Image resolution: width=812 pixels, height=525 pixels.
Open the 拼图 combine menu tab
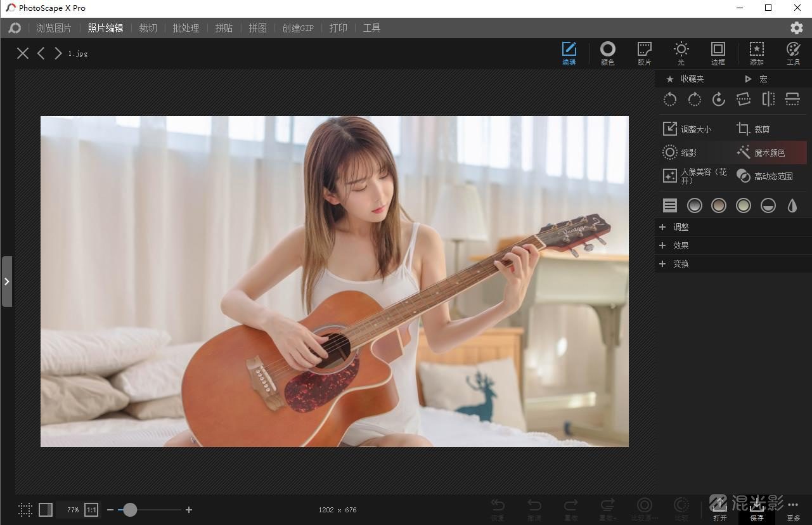[x=257, y=28]
